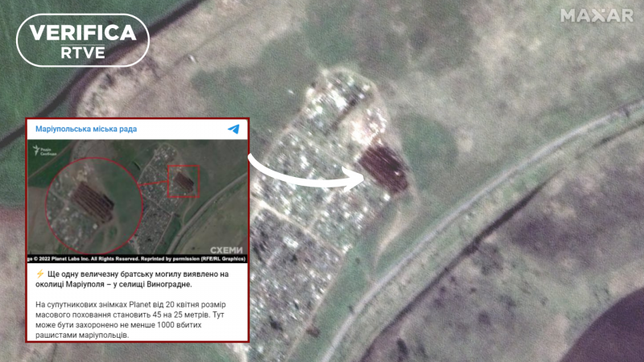
Task: Click the RTVE text in the logo
Action: tap(83, 51)
